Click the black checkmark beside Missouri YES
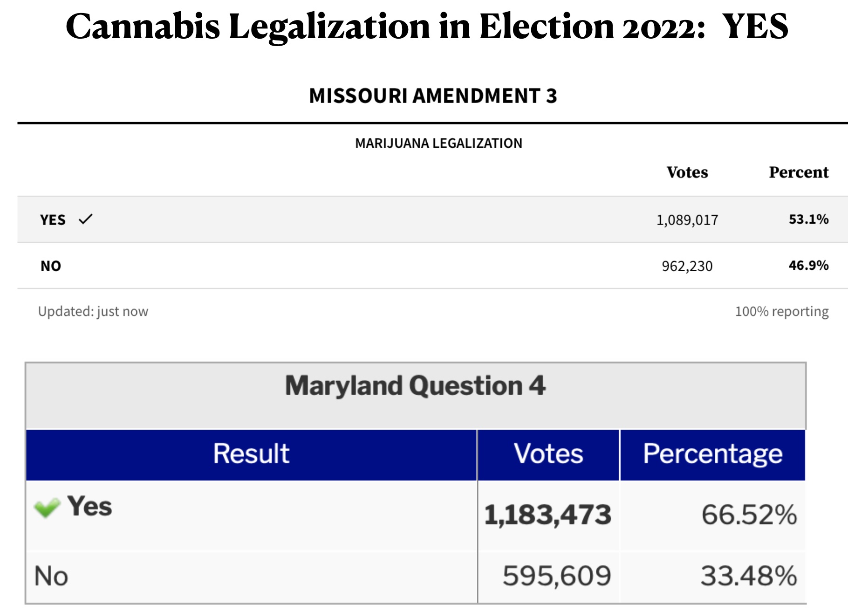This screenshot has width=848, height=616. [86, 219]
